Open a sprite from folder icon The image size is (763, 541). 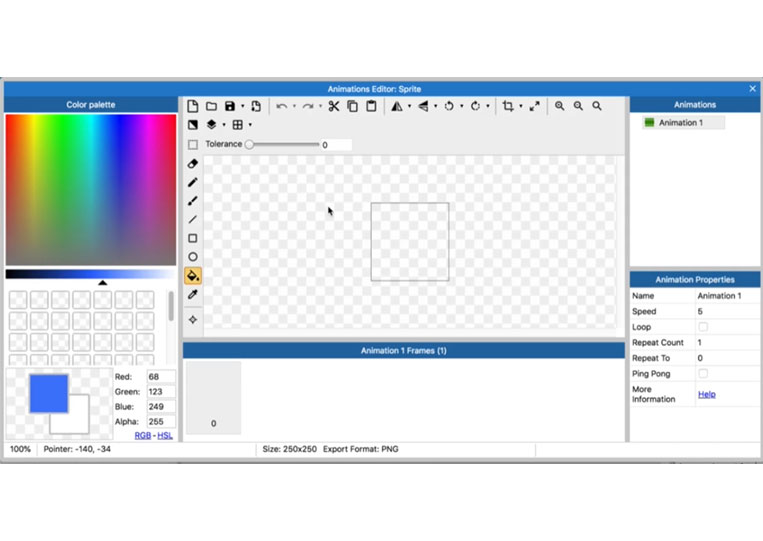[x=211, y=106]
